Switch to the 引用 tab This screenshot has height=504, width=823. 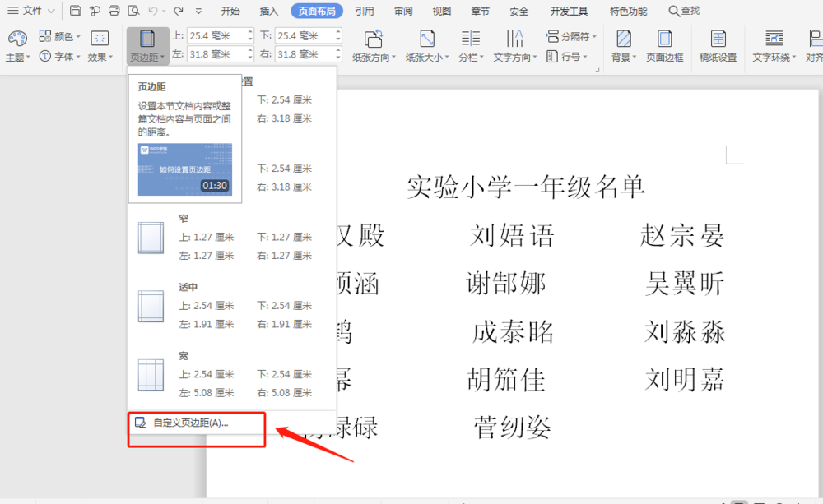[x=365, y=11]
